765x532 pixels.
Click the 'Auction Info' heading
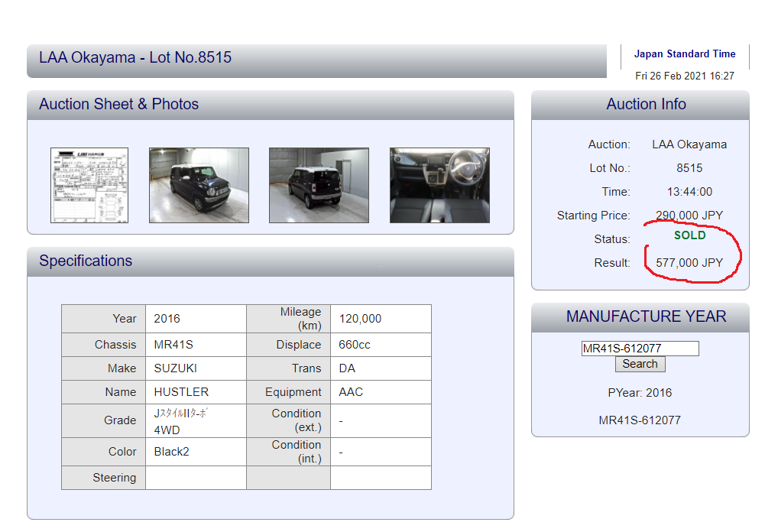pos(646,104)
